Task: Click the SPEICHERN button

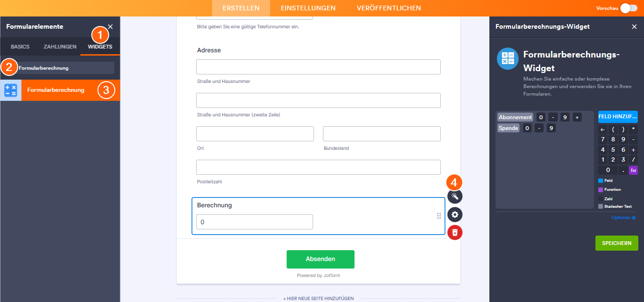Action: click(x=617, y=243)
